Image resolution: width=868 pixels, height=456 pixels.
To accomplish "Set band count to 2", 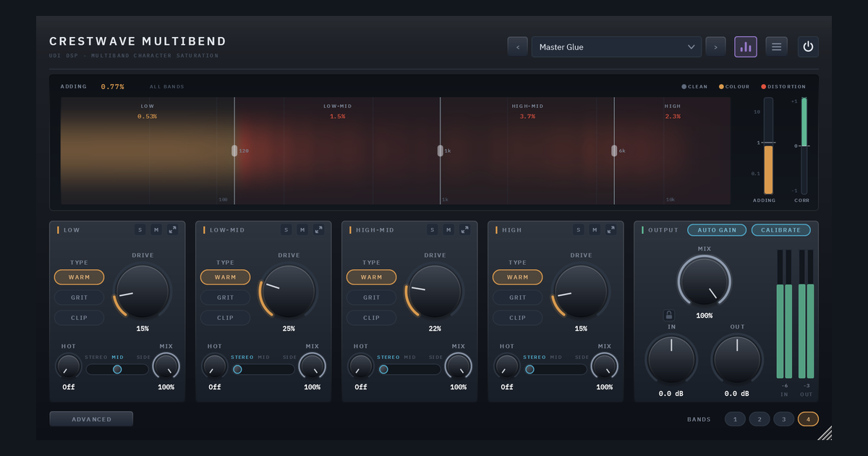I will 759,419.
